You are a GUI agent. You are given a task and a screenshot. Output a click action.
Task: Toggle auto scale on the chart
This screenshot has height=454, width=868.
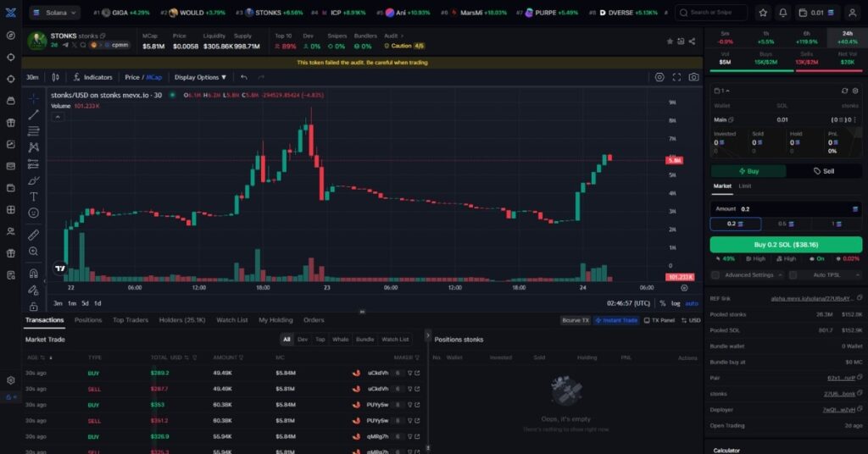[692, 303]
